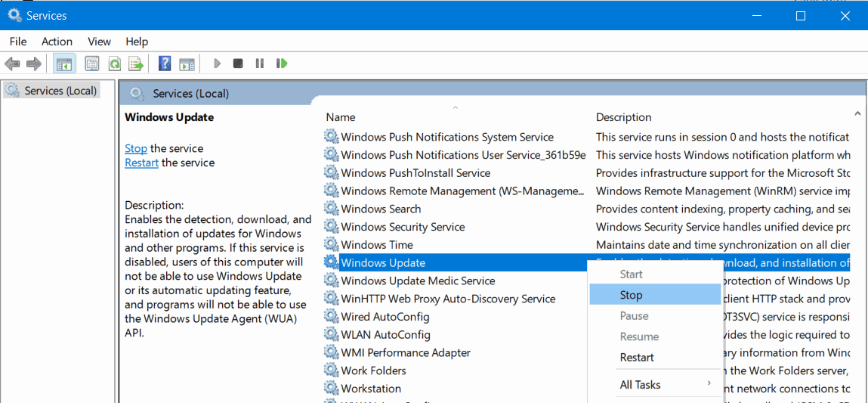This screenshot has width=868, height=403.
Task: Click gear icon beside Windows Security Service
Action: (331, 227)
